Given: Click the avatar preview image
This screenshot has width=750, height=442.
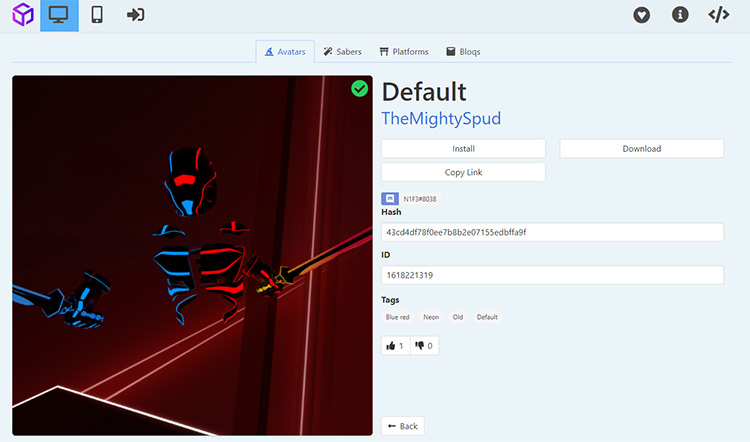Looking at the screenshot, I should pyautogui.click(x=192, y=255).
